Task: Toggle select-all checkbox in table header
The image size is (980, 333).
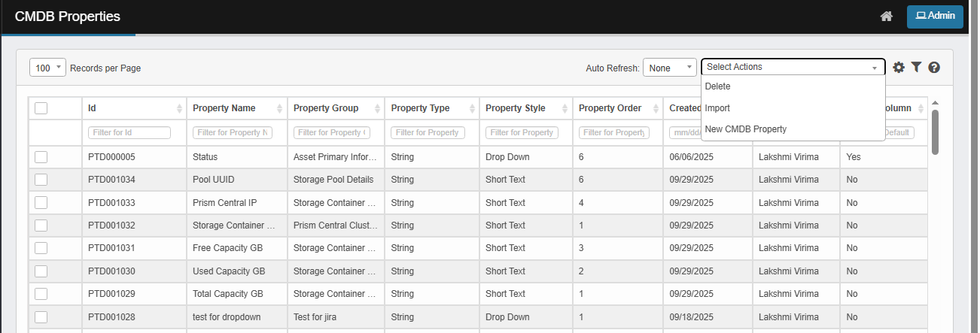Action: click(41, 108)
